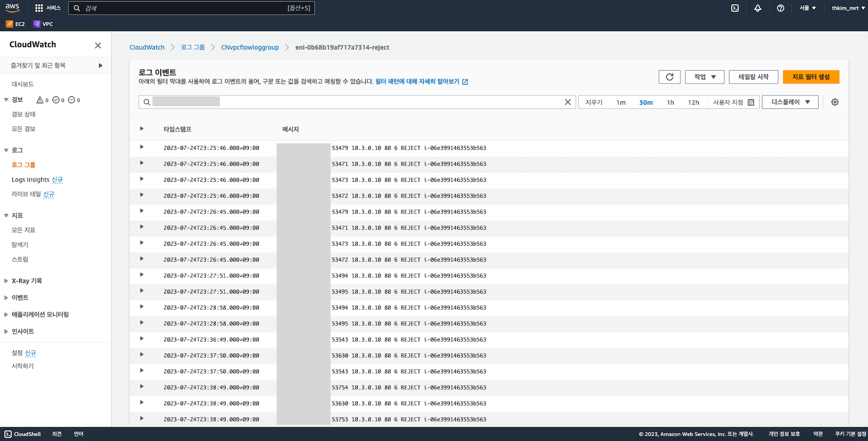The image size is (868, 441).
Task: Click the CloudShell icon in footer
Action: tap(8, 434)
